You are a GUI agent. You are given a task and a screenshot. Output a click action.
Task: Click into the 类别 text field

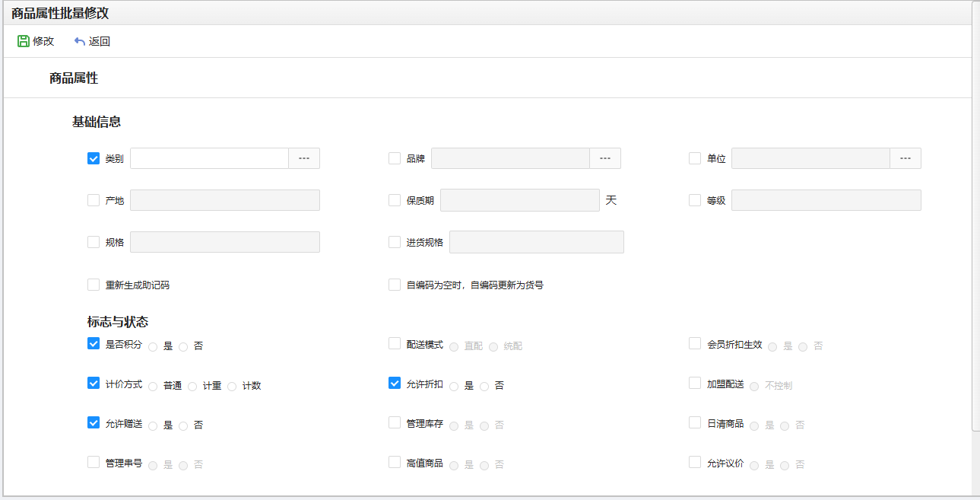[209, 158]
